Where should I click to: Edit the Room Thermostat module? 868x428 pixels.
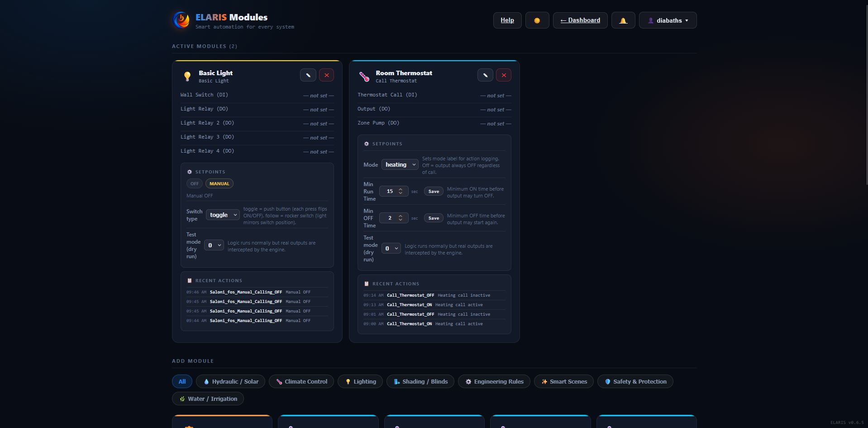(485, 75)
